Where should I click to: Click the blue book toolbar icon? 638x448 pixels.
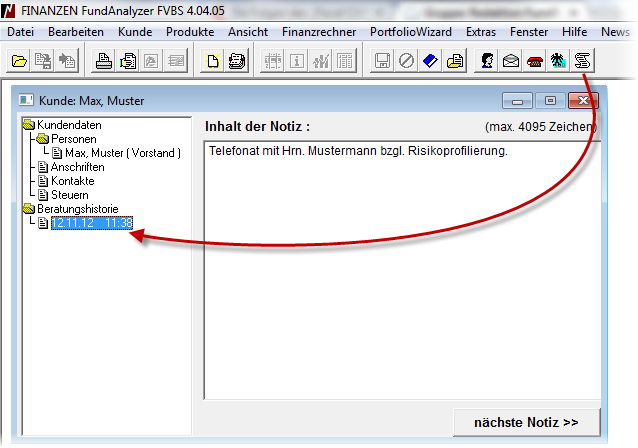pos(430,61)
